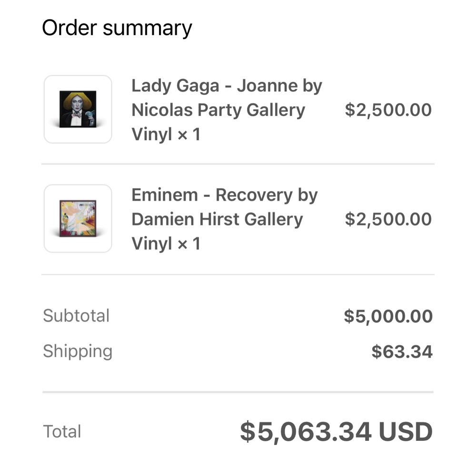Open the Lady Gaga Joanne vinyl thumbnail
476x456 pixels.
(x=78, y=109)
